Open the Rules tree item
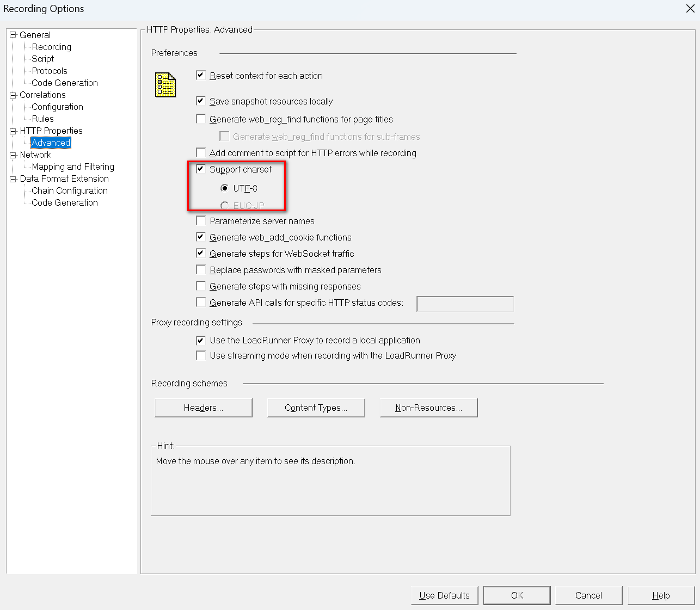This screenshot has width=700, height=610. coord(42,119)
